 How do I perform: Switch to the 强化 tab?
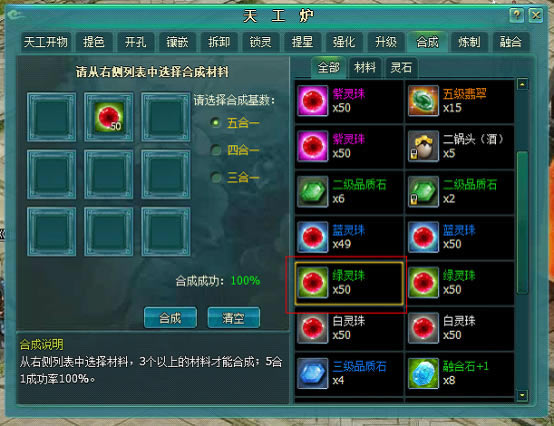tap(344, 42)
